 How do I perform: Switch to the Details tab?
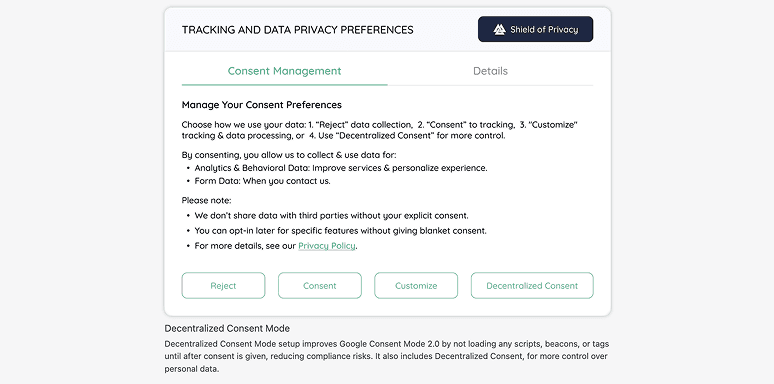click(490, 71)
